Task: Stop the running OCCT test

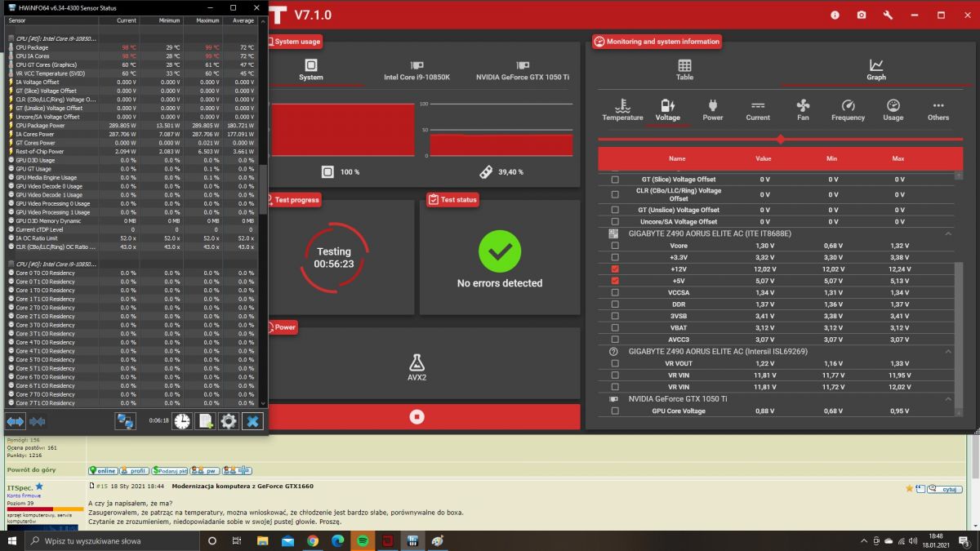Action: 416,417
